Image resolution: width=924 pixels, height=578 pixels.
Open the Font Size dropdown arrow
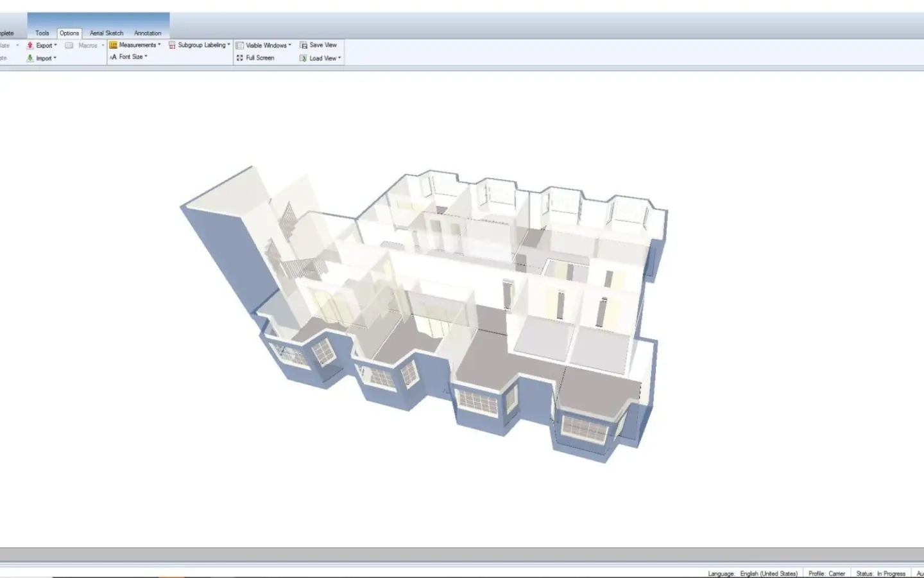point(146,57)
